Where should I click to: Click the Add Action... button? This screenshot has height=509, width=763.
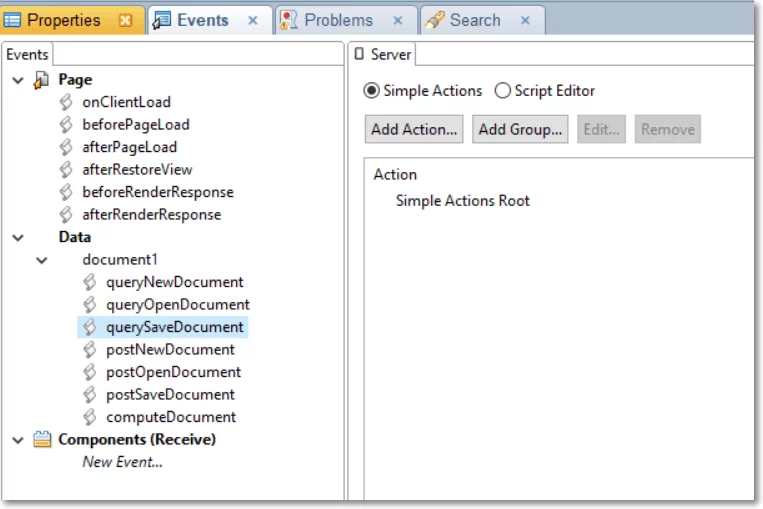click(x=414, y=129)
